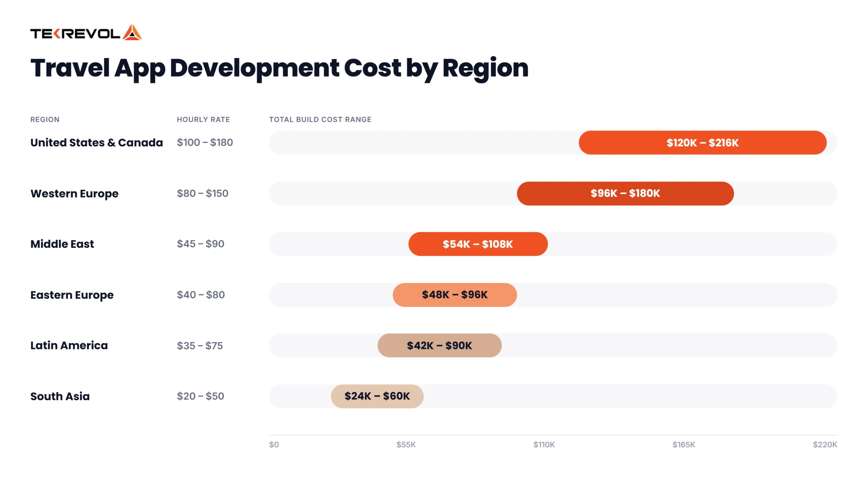Select the South Asia row label
This screenshot has width=868, height=488.
60,396
